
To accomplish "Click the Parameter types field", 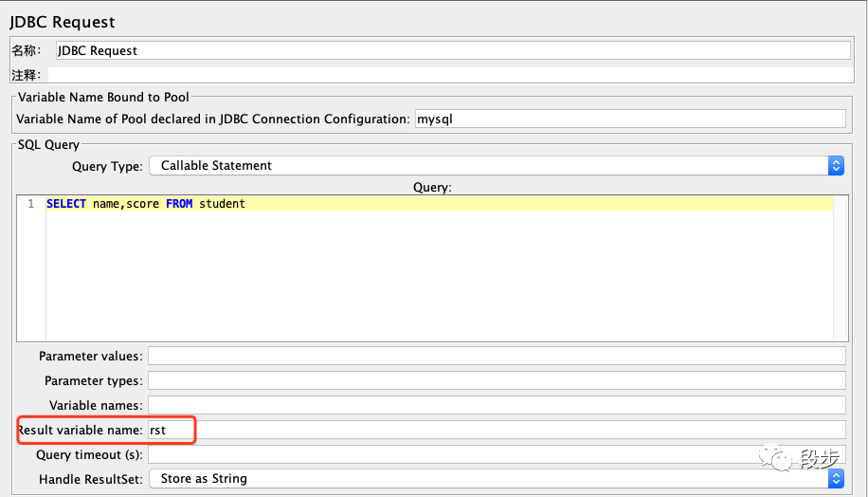I will [497, 380].
